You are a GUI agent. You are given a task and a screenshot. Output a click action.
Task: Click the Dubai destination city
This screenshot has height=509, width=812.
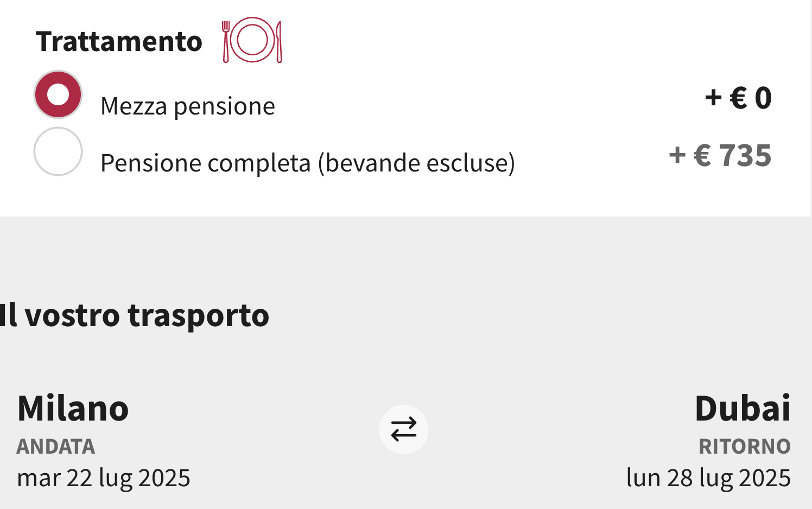coord(743,408)
